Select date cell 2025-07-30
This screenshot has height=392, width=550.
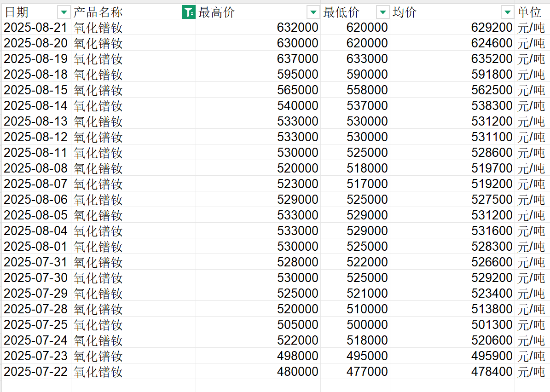pos(36,277)
